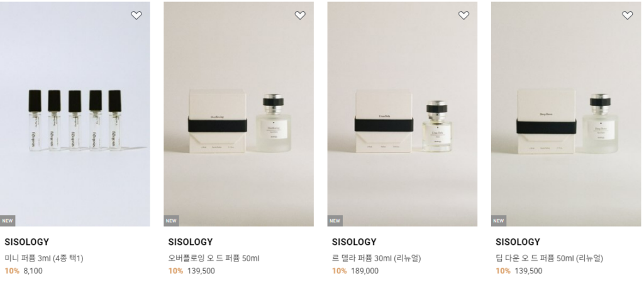The image size is (644, 294).
Task: Click the NEW badge on 딥 다운 item
Action: pyautogui.click(x=498, y=220)
